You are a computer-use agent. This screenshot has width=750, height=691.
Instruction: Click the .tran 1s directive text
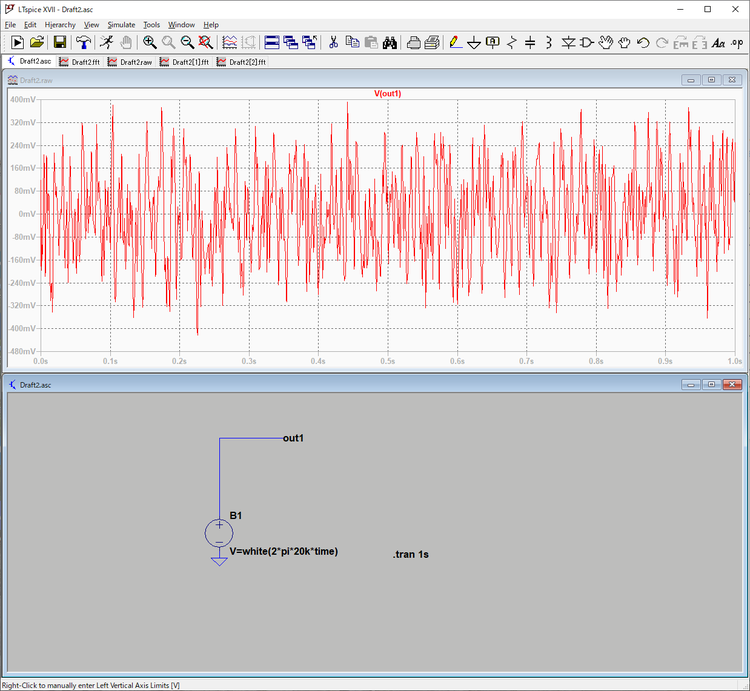(412, 554)
